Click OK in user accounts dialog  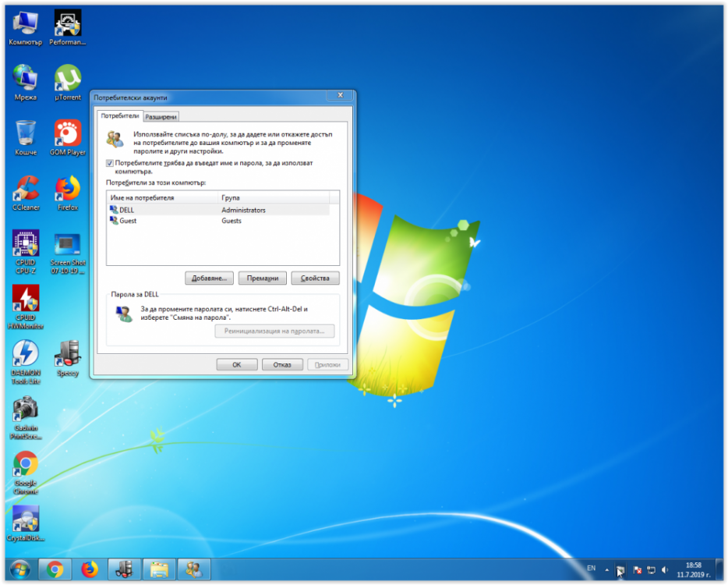tap(237, 365)
